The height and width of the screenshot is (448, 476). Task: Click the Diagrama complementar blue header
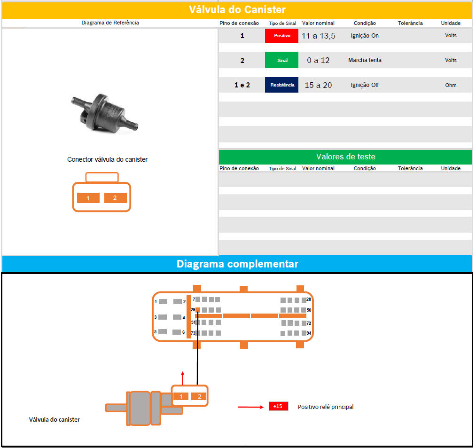pos(237,264)
